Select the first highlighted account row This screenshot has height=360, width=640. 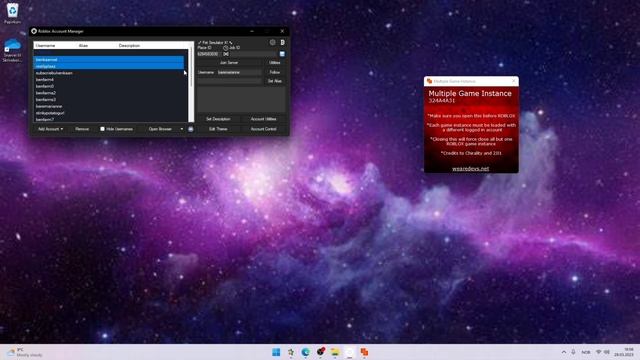[x=109, y=60]
